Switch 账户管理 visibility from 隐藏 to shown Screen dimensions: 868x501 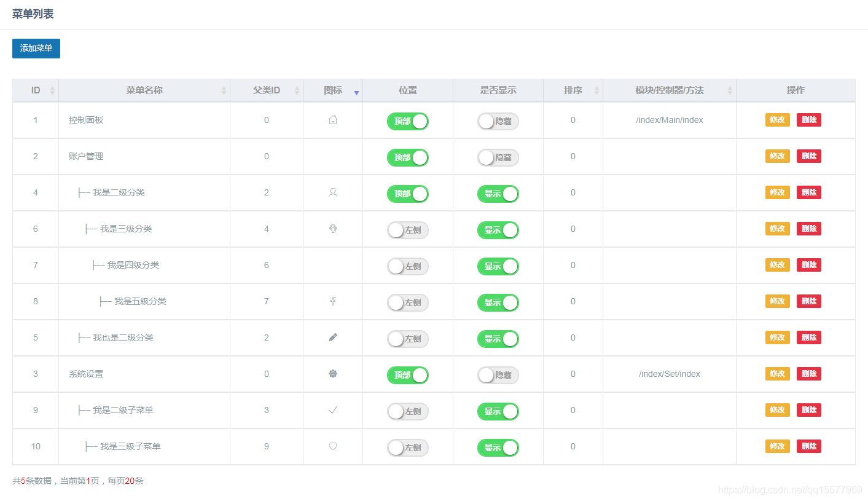[498, 157]
